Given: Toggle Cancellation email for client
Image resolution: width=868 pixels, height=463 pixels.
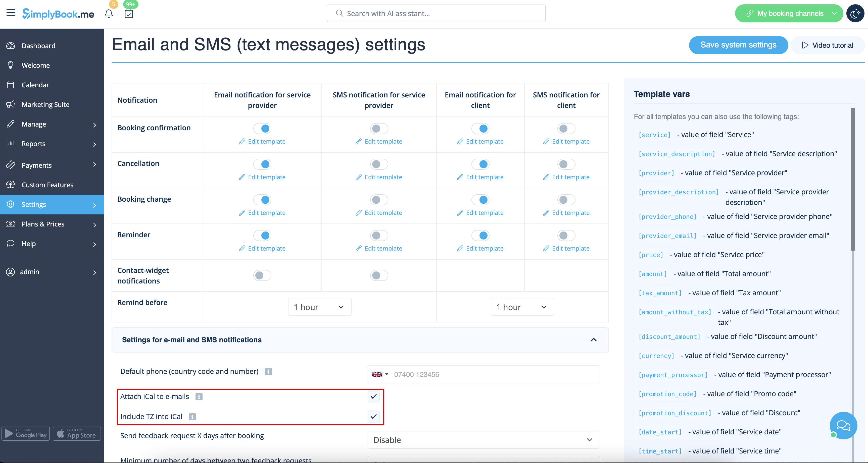Looking at the screenshot, I should (x=480, y=164).
